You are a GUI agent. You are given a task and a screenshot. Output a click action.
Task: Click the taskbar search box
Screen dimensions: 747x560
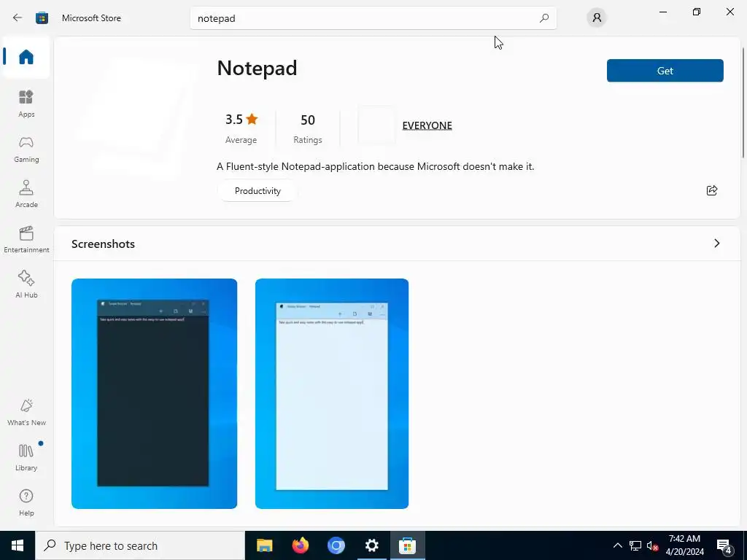[x=140, y=545]
